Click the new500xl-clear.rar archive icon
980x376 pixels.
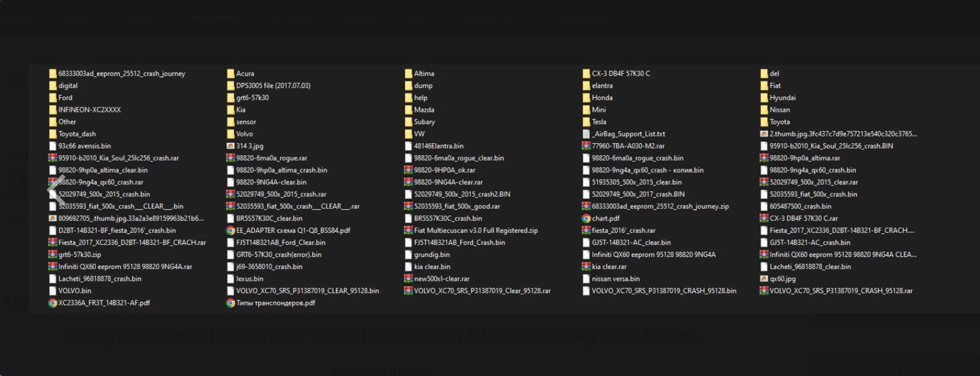pos(408,279)
